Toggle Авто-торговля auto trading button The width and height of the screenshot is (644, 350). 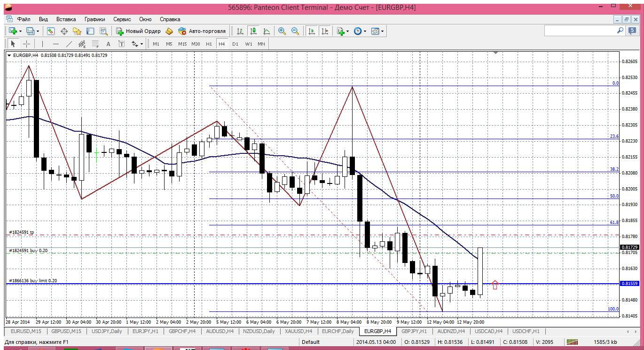tap(202, 31)
